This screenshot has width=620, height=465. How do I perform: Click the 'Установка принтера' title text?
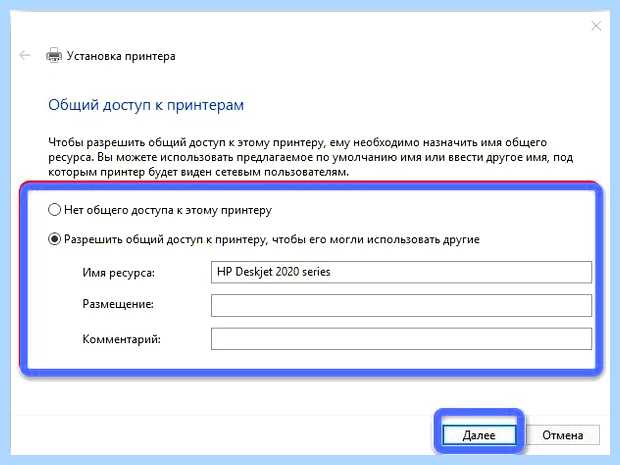121,56
